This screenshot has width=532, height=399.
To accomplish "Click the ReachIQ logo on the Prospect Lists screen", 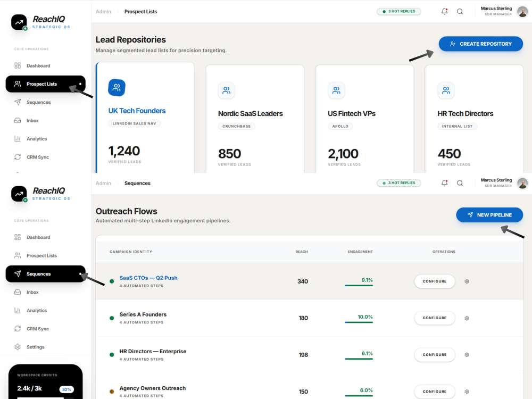I will (x=19, y=22).
